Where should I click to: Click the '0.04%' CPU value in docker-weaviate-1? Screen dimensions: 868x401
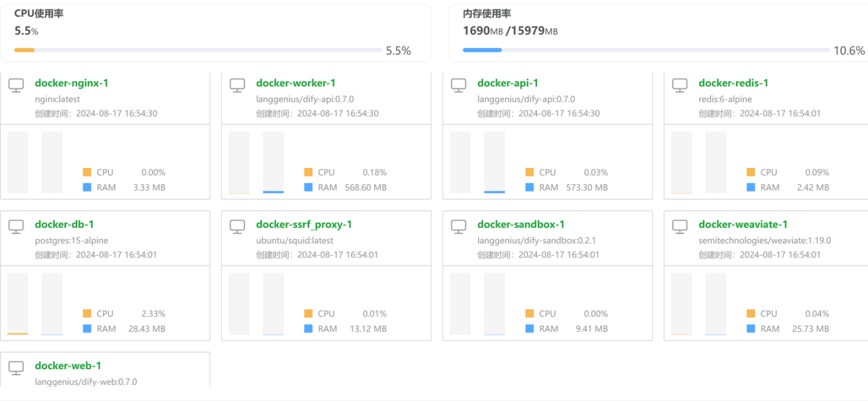817,314
